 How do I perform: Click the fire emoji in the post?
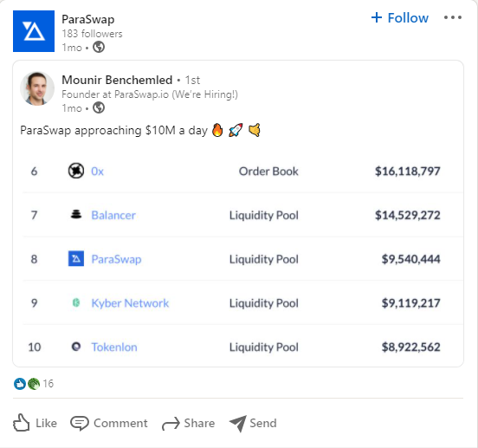[x=217, y=130]
